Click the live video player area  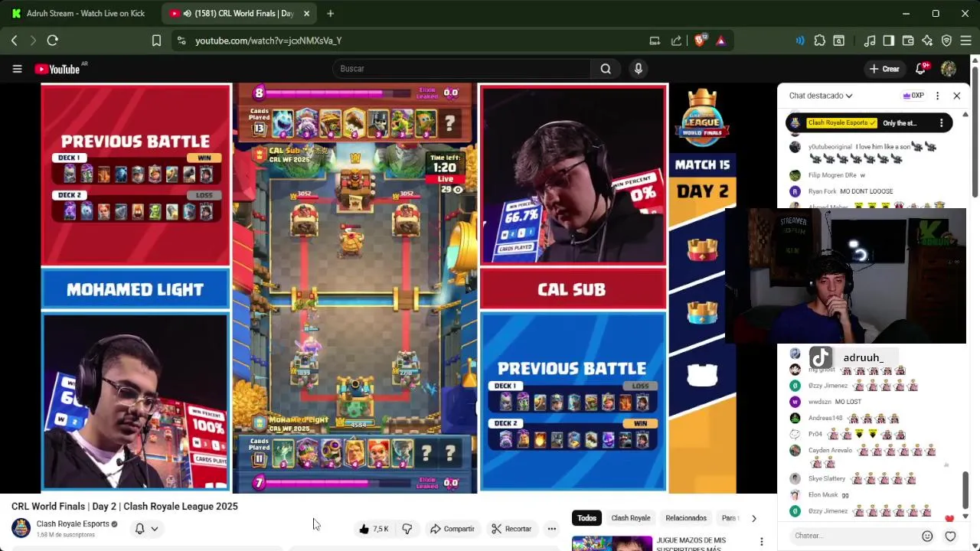(x=388, y=288)
